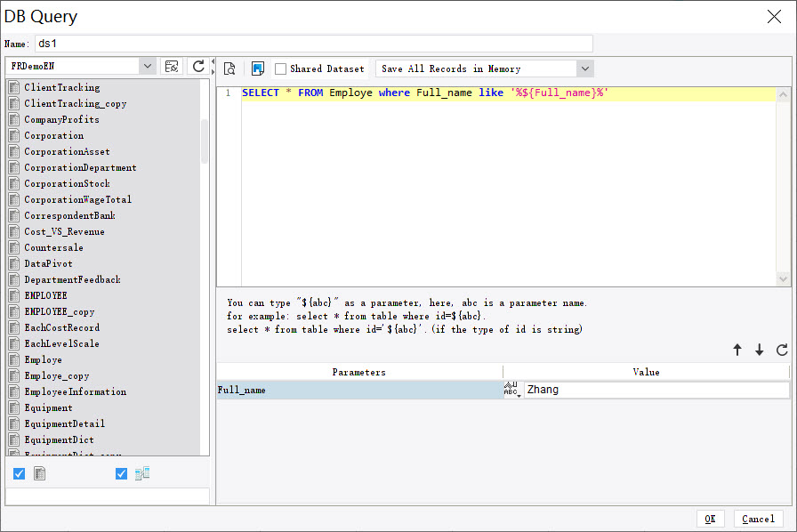
Task: Edit the dataset Name field ds1
Action: coord(314,44)
